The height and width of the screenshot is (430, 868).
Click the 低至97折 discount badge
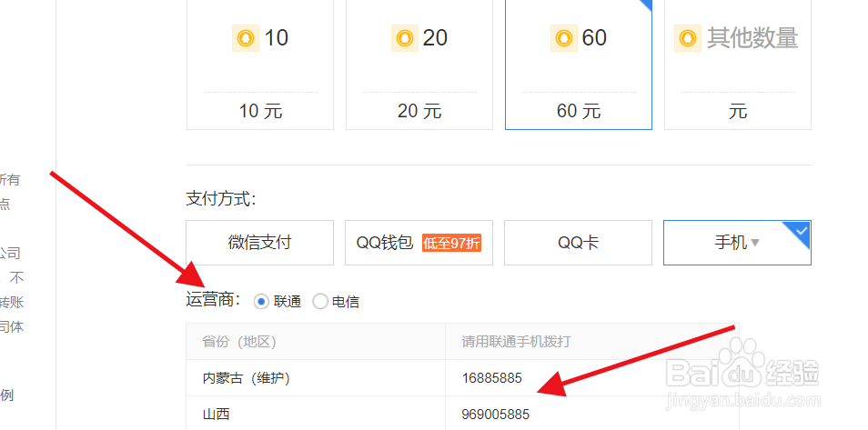(451, 243)
